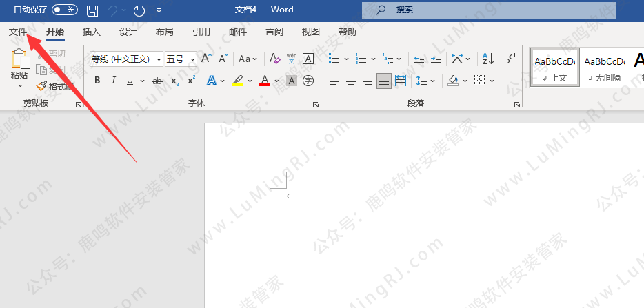
Task: Switch to the 帮助 ribbon tab
Action: 347,32
